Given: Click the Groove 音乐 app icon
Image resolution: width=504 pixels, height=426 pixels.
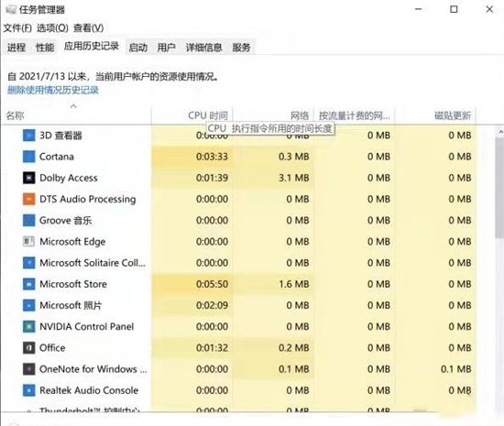Looking at the screenshot, I should tap(29, 221).
